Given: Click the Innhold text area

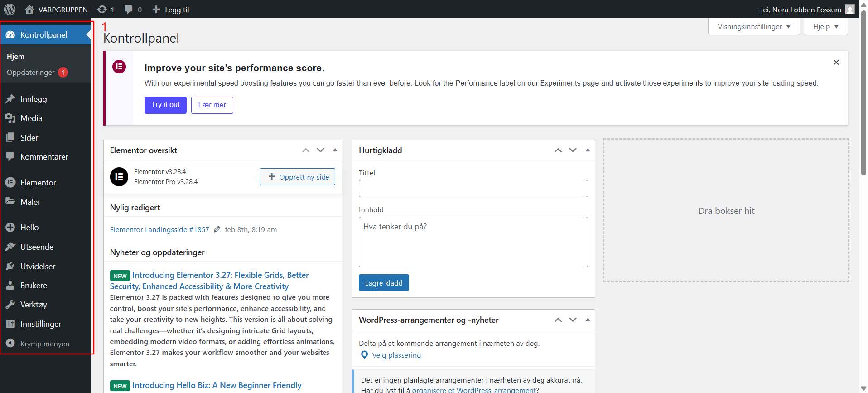Looking at the screenshot, I should [473, 242].
